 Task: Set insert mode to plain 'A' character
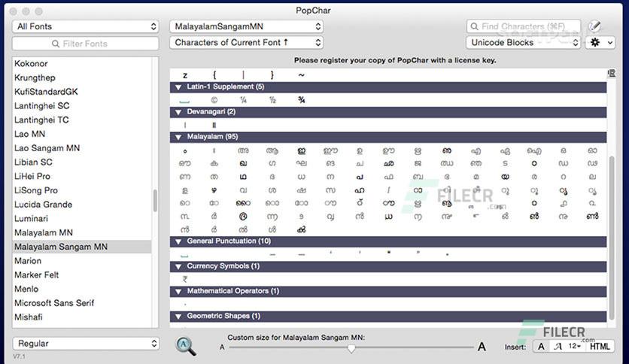[x=541, y=347]
